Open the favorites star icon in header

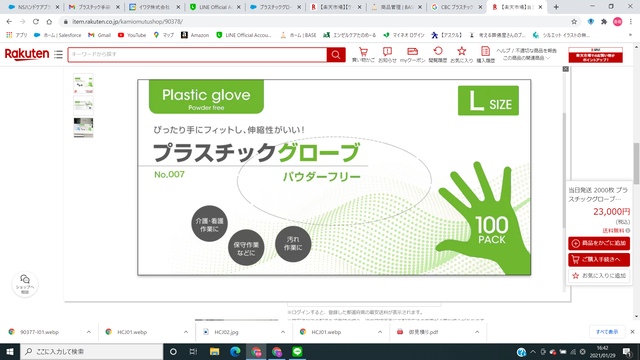(x=462, y=54)
